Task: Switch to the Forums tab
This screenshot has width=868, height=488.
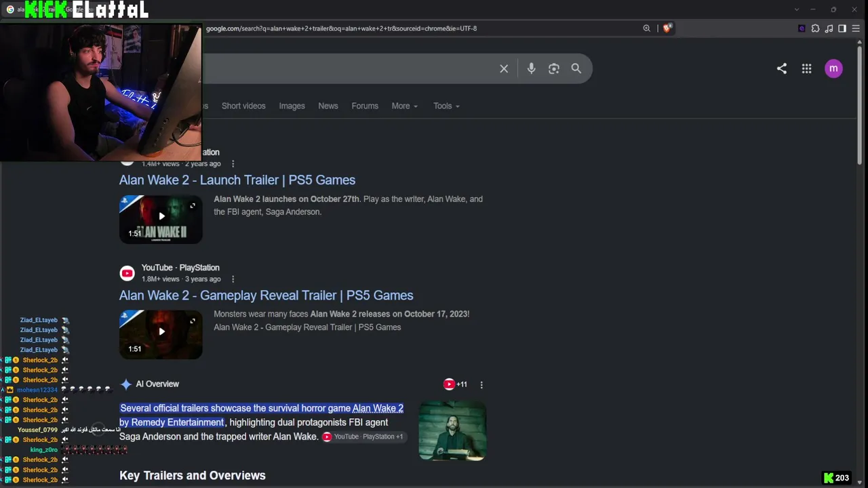Action: tap(365, 106)
